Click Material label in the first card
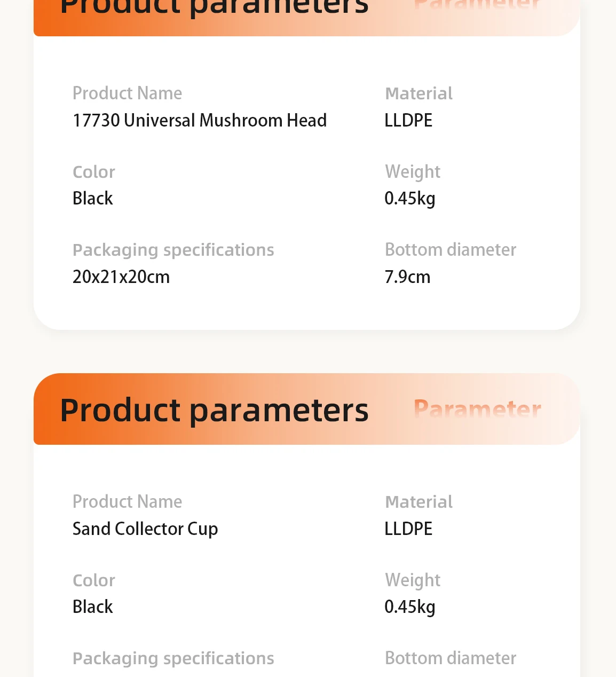This screenshot has height=677, width=616. point(419,93)
